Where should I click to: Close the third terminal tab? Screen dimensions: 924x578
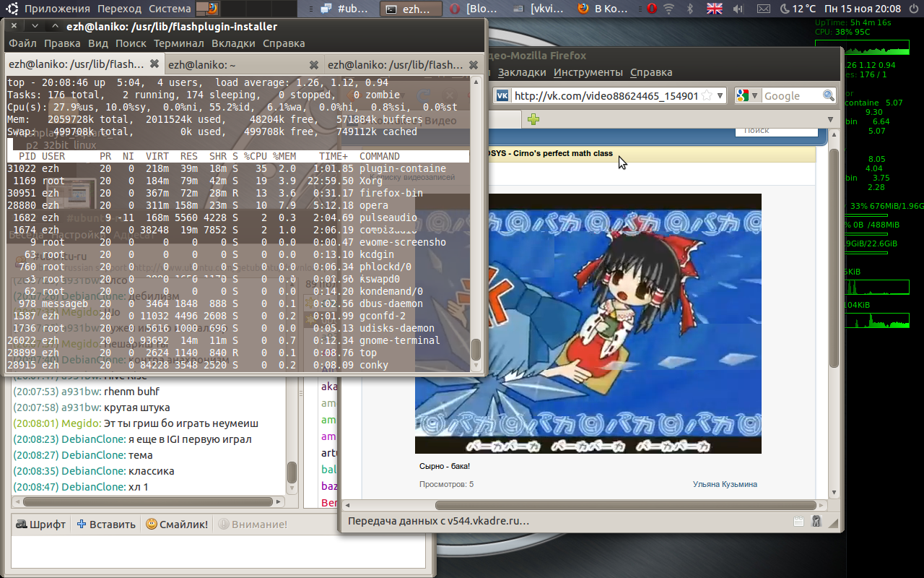pos(474,65)
